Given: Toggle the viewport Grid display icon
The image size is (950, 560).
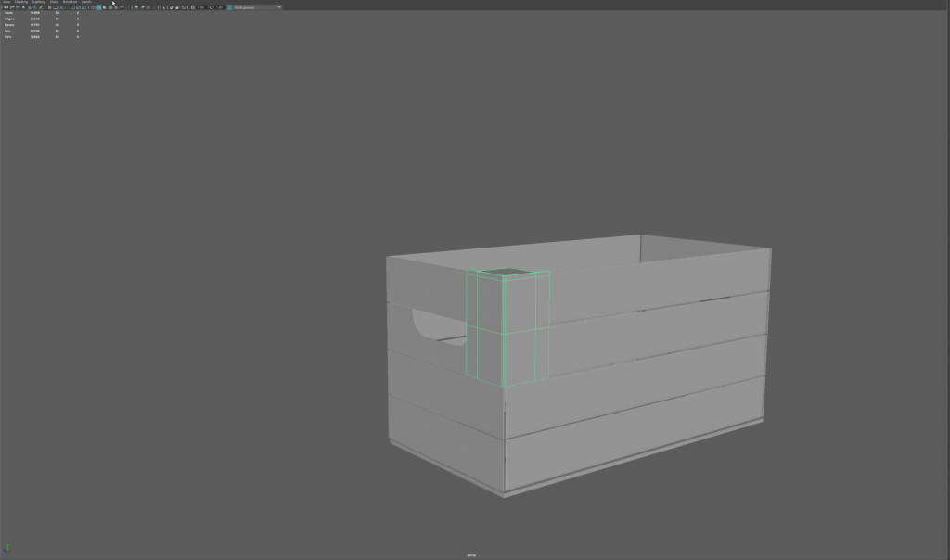Looking at the screenshot, I should pos(48,7).
